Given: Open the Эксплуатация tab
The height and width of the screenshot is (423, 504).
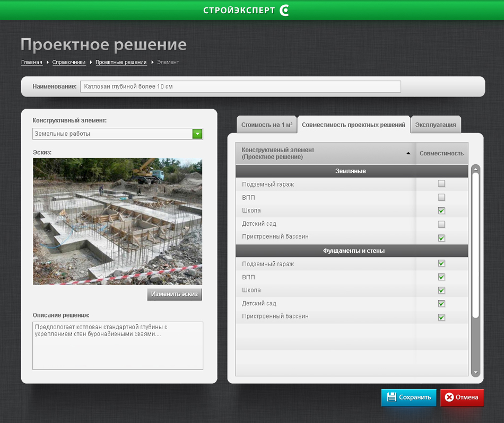Looking at the screenshot, I should point(436,125).
